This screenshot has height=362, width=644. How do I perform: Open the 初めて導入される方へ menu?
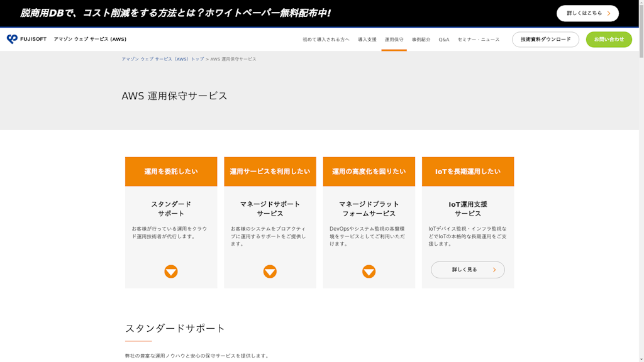pos(326,40)
